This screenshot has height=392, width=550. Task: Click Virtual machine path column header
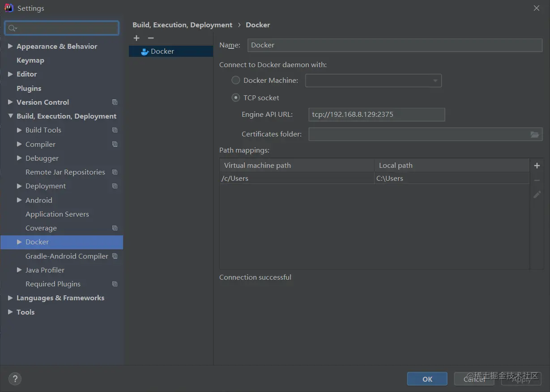(x=297, y=166)
